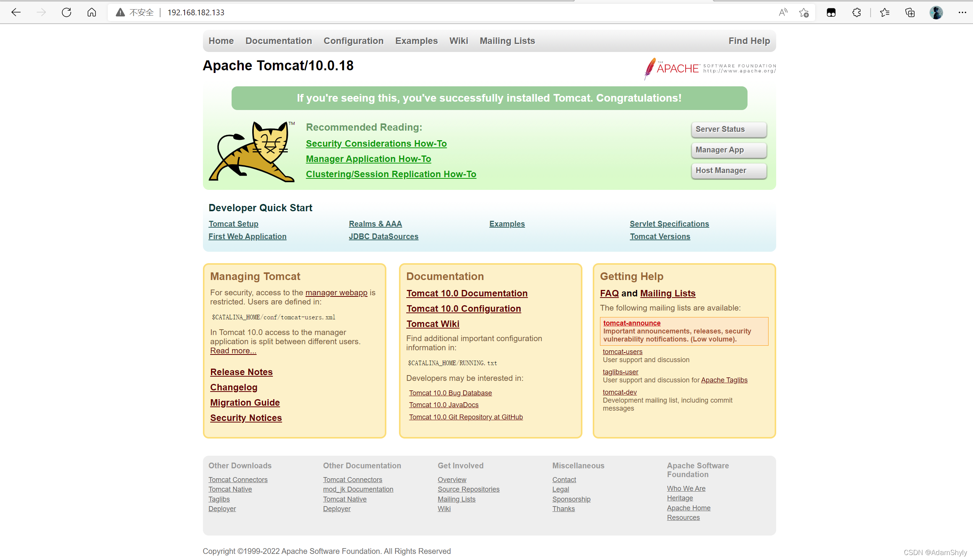Open browser extensions puzzle icon
This screenshot has height=560, width=973.
856,12
